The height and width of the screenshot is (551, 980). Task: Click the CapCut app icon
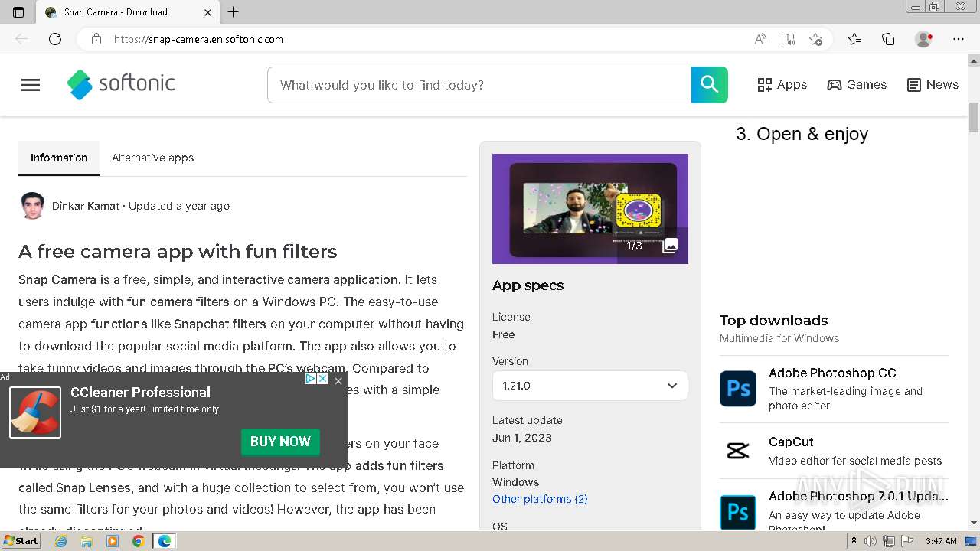[x=738, y=451]
